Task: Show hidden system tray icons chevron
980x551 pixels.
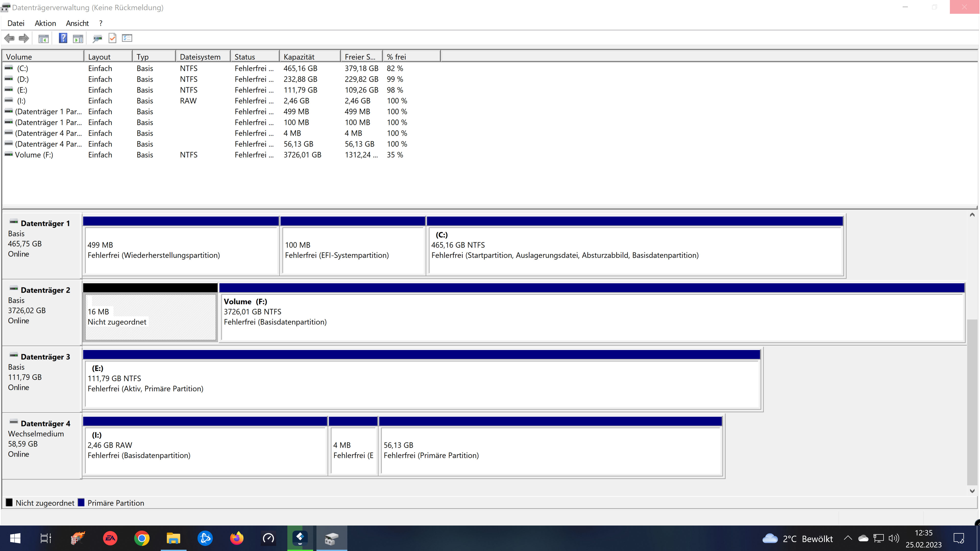Action: [x=848, y=539]
